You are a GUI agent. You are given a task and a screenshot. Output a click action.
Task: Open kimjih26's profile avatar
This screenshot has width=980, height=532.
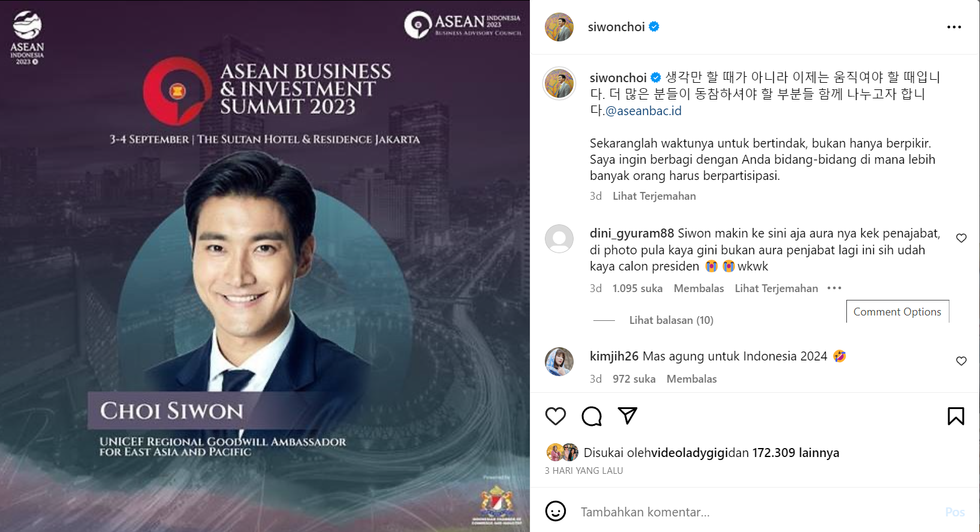coord(559,361)
